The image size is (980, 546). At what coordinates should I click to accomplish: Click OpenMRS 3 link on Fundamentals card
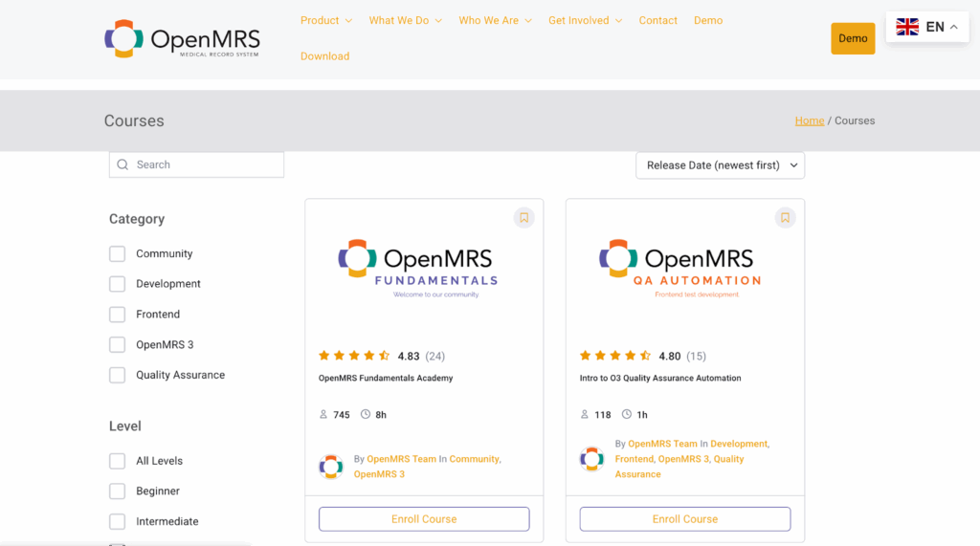point(379,474)
